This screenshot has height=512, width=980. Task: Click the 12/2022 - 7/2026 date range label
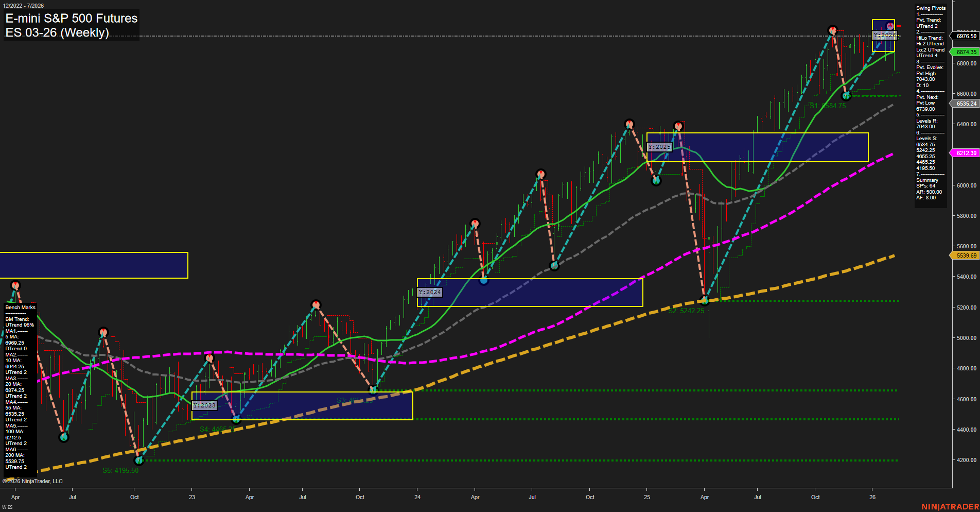click(x=24, y=6)
